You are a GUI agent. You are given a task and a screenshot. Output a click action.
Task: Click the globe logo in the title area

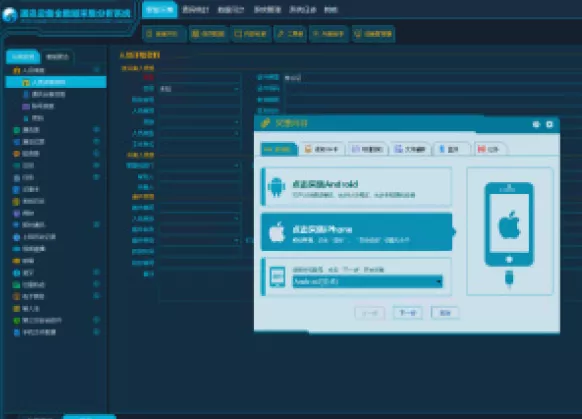9,15
